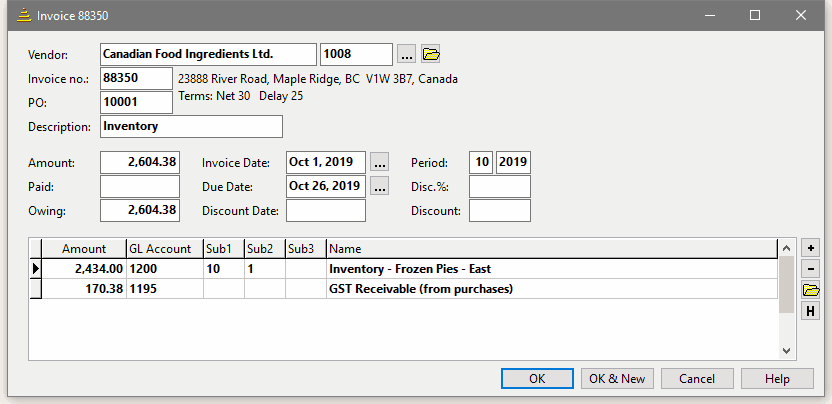Viewport: 832px width, 404px height.
Task: Select Sub1 cell containing 10
Action: click(223, 269)
